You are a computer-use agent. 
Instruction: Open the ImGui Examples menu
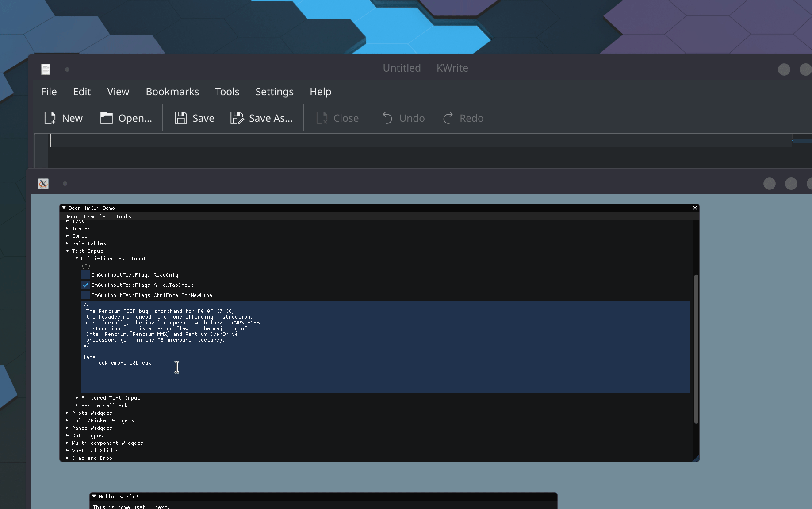click(x=96, y=216)
